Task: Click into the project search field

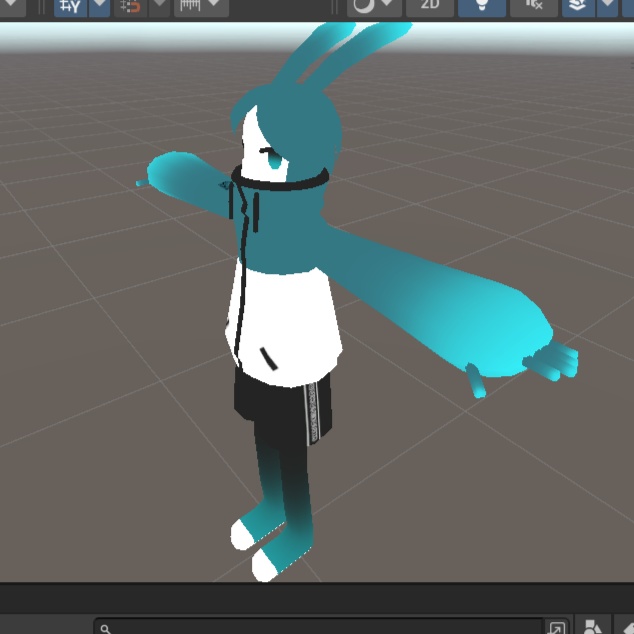Action: pos(318,627)
